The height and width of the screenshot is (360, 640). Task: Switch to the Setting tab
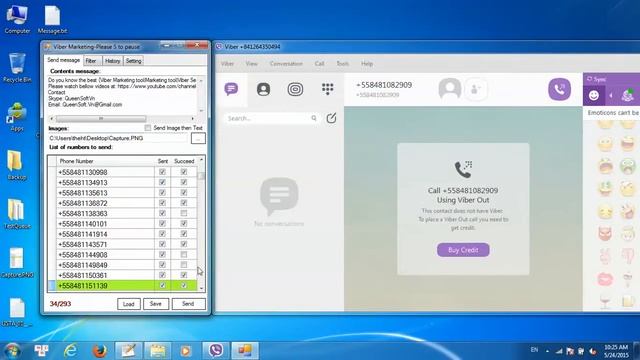coord(133,61)
